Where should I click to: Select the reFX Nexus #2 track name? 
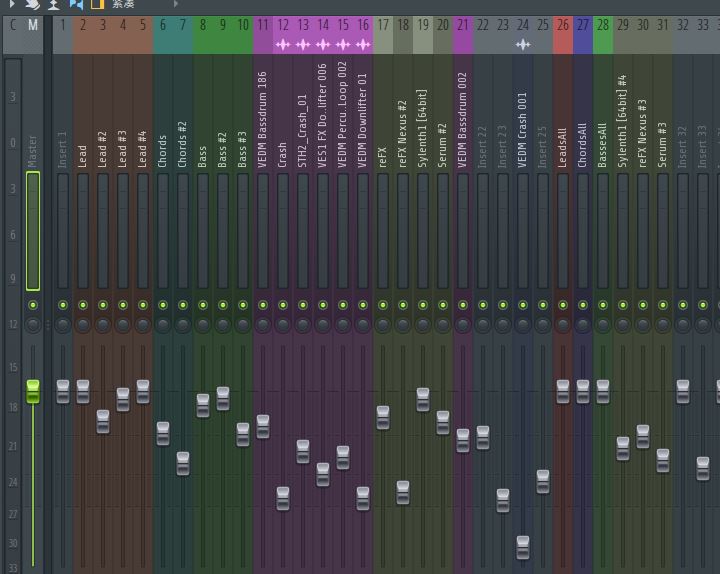click(x=403, y=134)
